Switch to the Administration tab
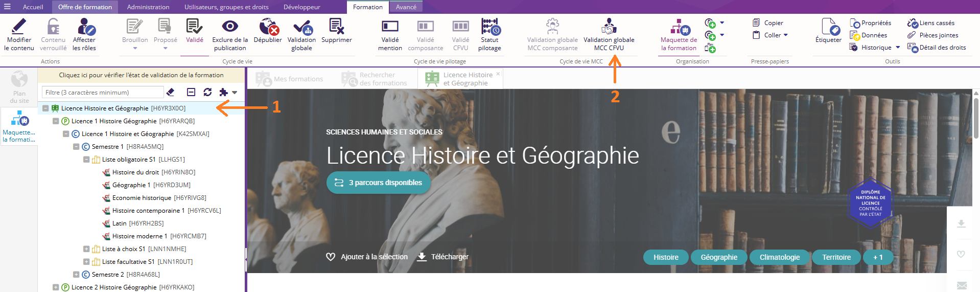 point(148,7)
